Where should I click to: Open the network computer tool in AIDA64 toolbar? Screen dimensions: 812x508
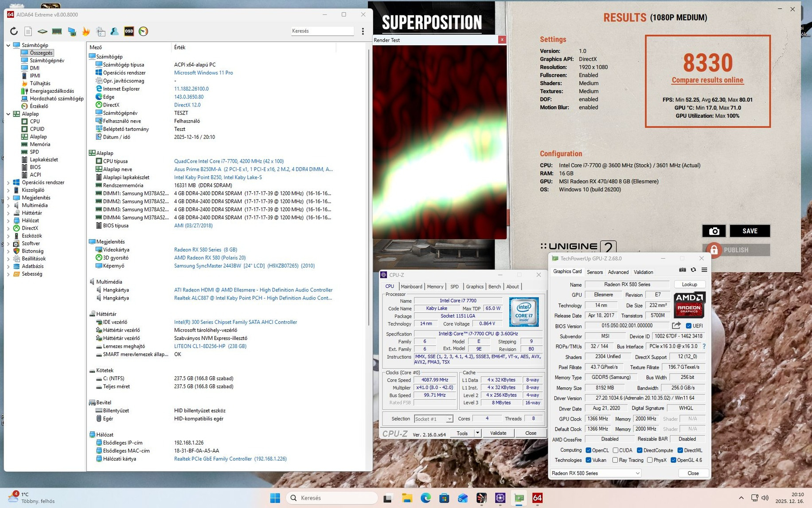[x=71, y=31]
